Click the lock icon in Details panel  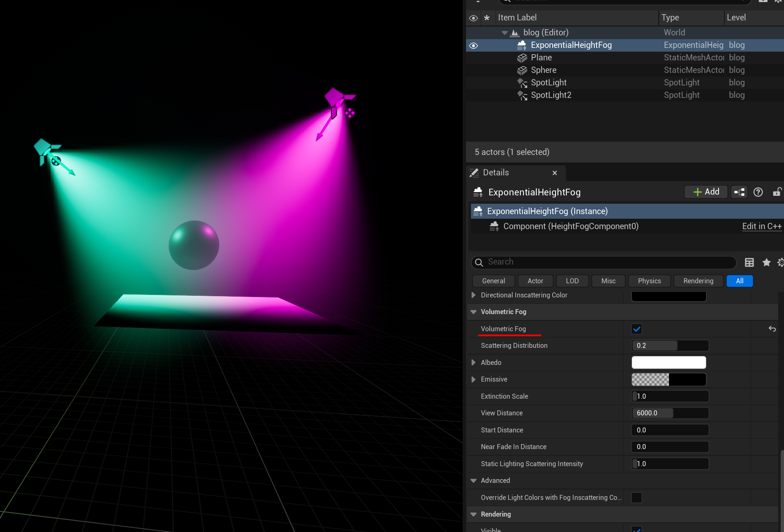click(x=777, y=192)
